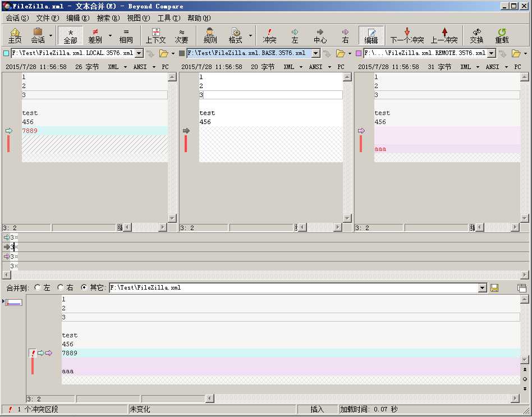Open right pane ANSI encoding dropdown
The width and height of the screenshot is (532, 417).
(x=506, y=67)
